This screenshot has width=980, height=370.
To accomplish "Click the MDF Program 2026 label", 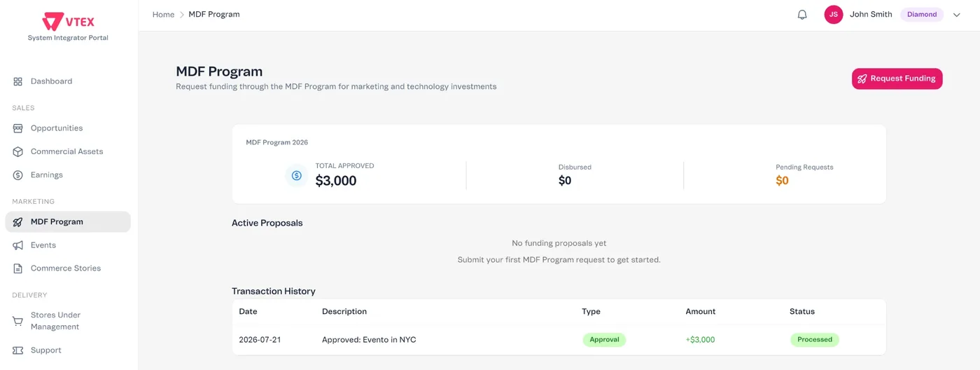I will pyautogui.click(x=277, y=142).
